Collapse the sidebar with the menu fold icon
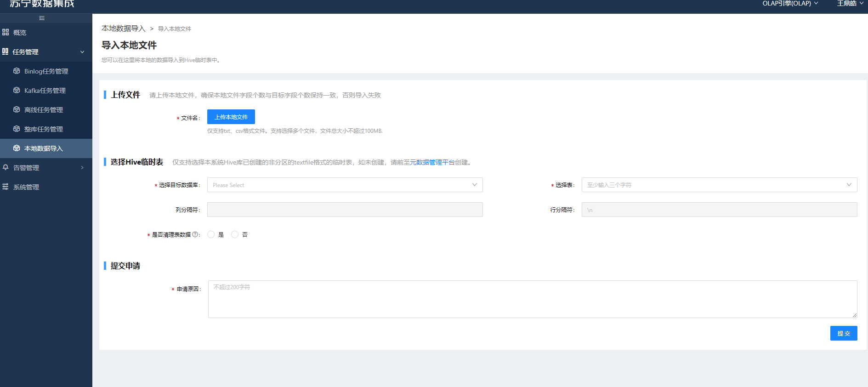 point(42,18)
